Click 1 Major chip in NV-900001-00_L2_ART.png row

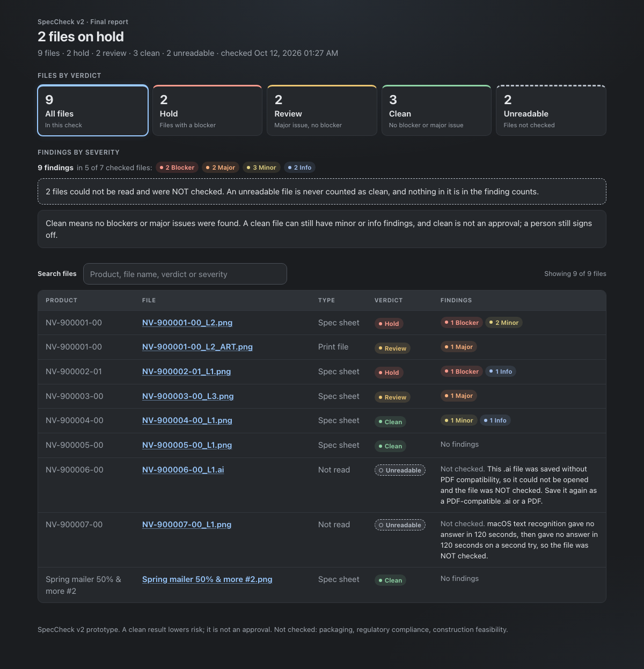coord(459,347)
